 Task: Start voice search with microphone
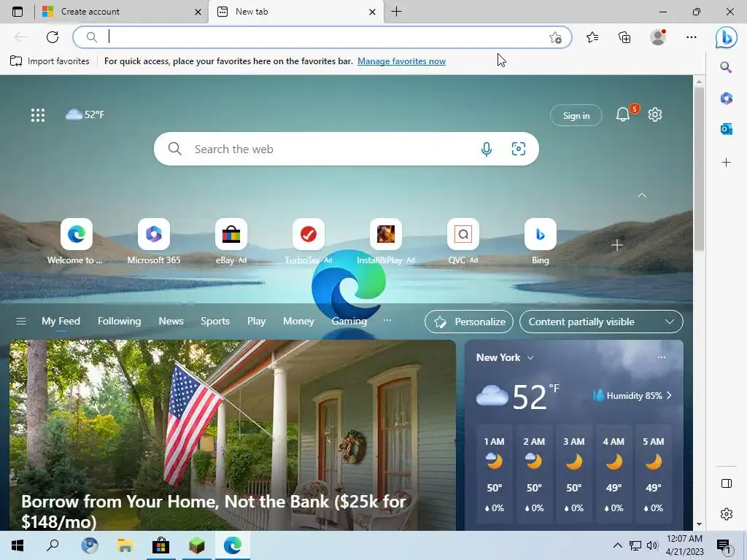coord(487,149)
